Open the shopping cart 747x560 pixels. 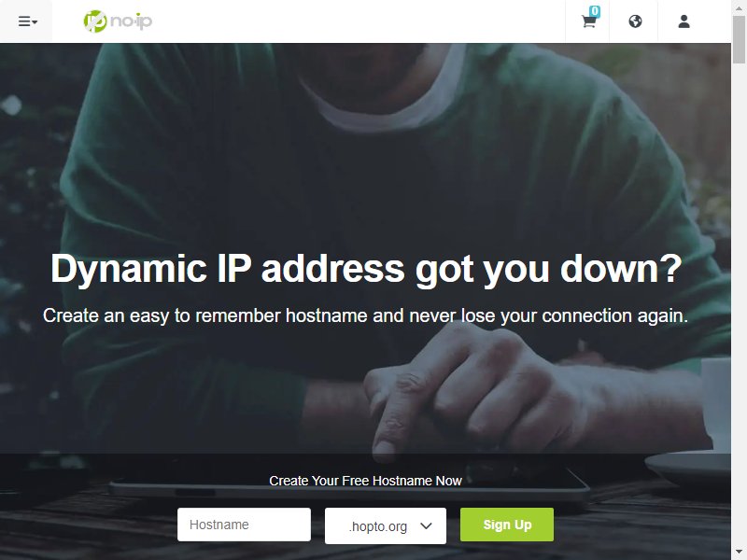(x=589, y=21)
